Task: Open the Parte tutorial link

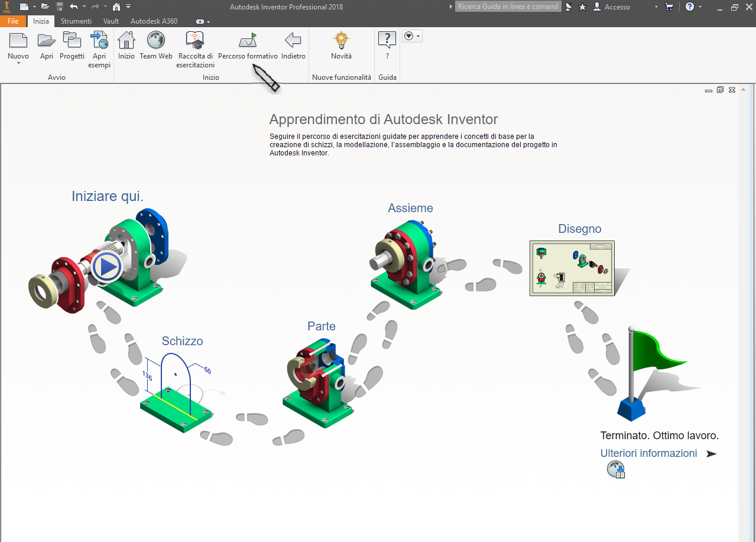Action: pyautogui.click(x=321, y=326)
